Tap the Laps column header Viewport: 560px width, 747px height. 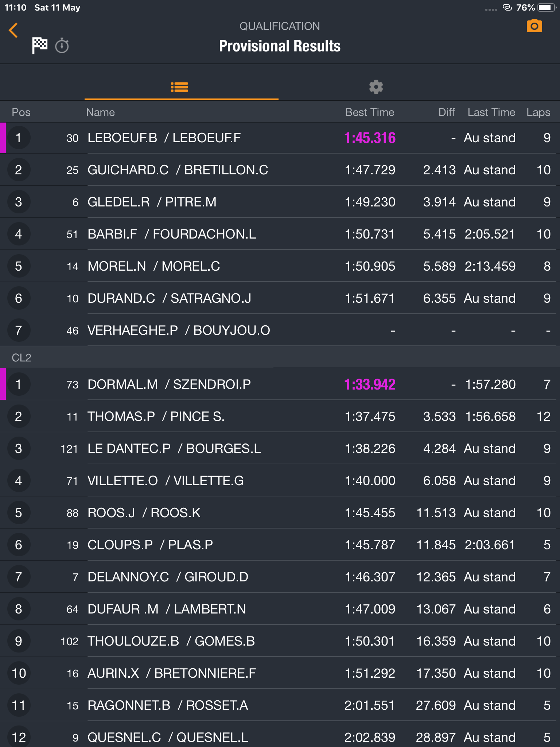(x=538, y=112)
